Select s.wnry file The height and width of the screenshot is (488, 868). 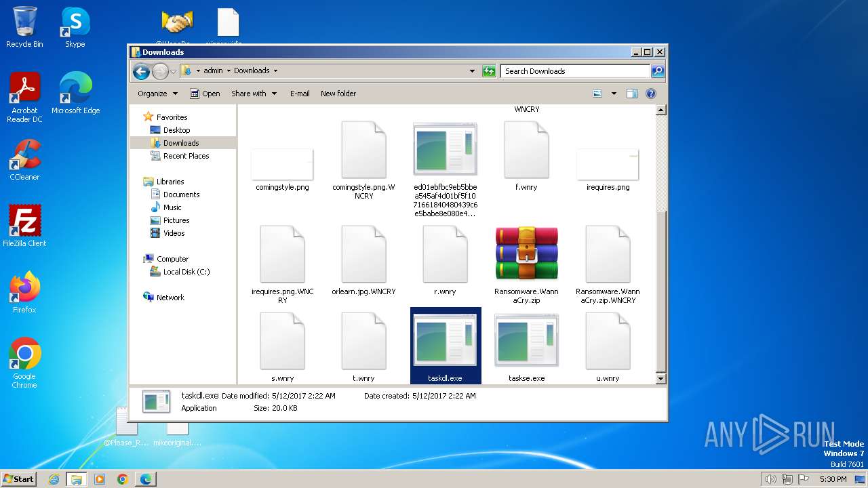(282, 347)
